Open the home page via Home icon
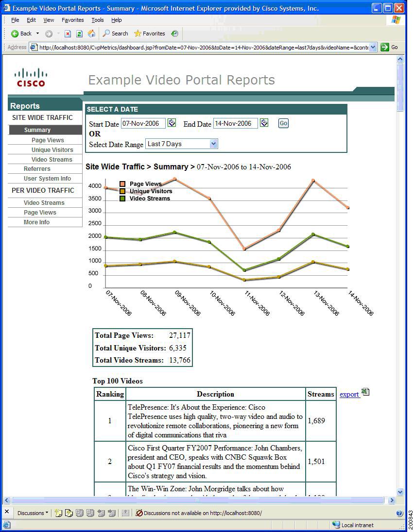Image resolution: width=414 pixels, height=532 pixels. click(x=91, y=33)
